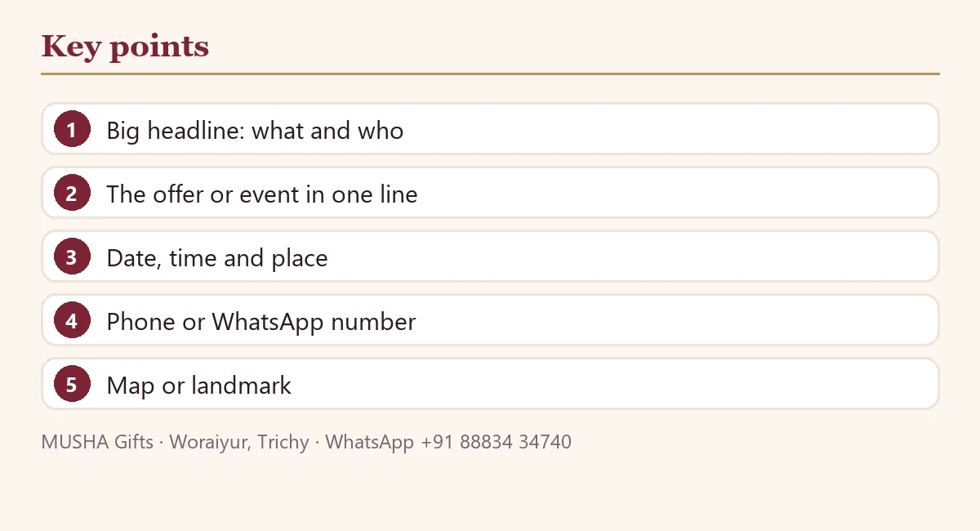This screenshot has height=531, width=980.
Task: Click the number 4 circle badge
Action: click(72, 320)
